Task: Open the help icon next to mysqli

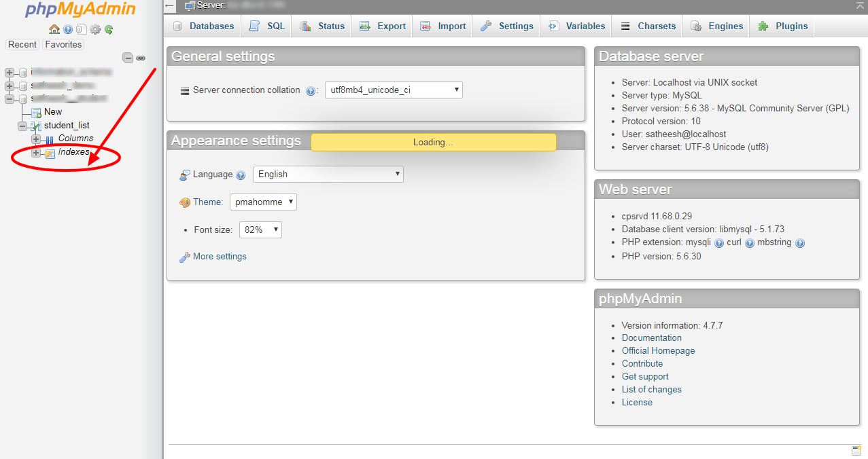Action: pos(719,242)
